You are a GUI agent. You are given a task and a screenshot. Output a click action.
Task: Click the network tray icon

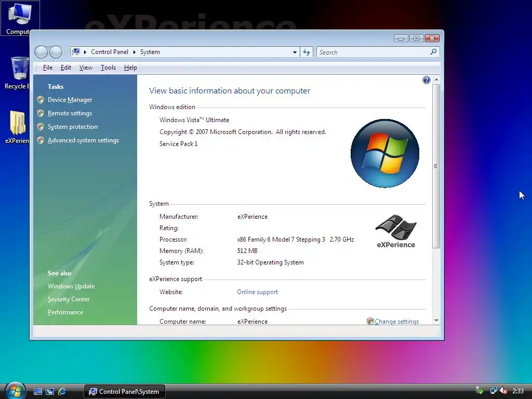494,391
